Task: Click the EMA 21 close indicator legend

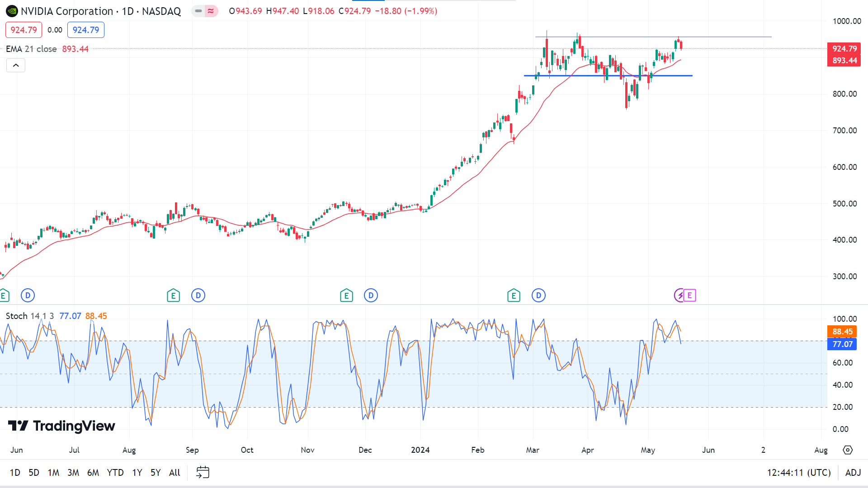Action: pos(31,49)
